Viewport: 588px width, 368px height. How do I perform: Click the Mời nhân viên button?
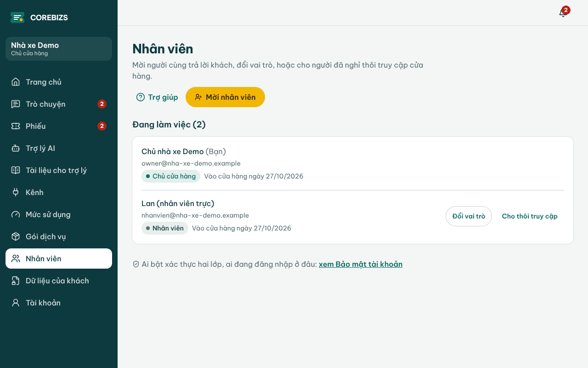(225, 97)
